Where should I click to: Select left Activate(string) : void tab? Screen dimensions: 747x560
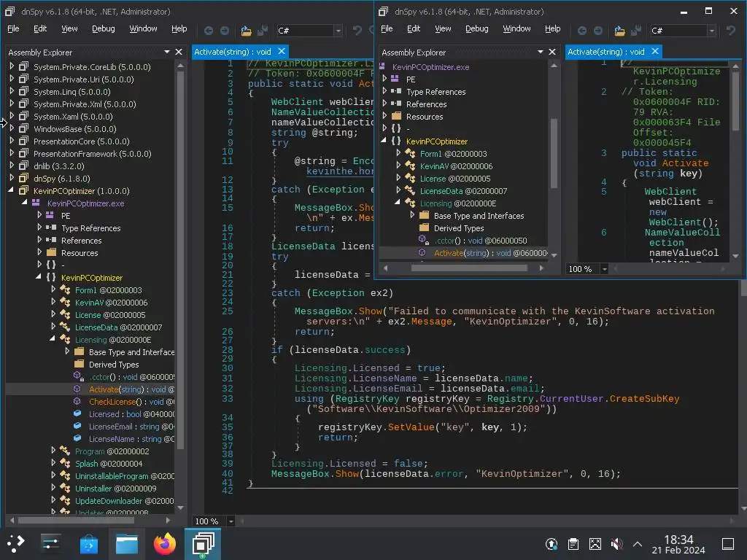(233, 52)
